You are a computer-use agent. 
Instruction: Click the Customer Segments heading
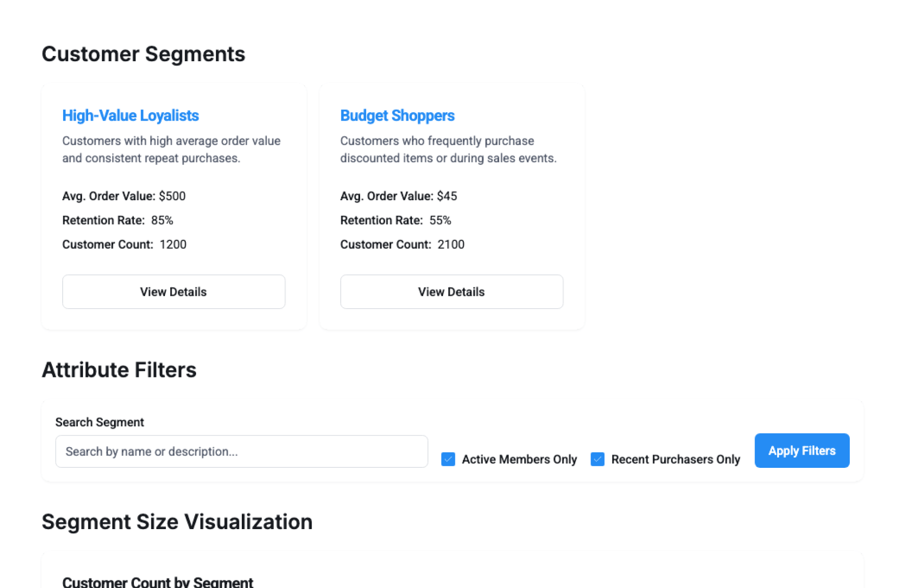tap(143, 54)
